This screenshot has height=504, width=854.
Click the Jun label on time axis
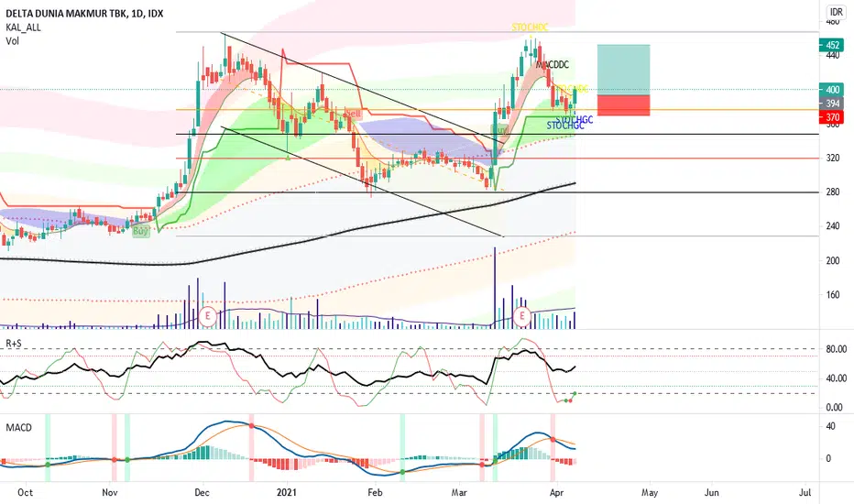[x=712, y=493]
